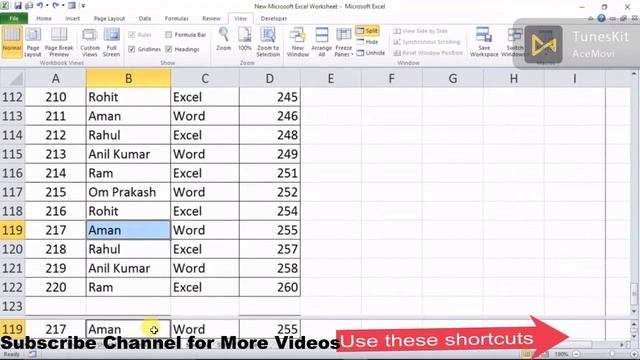Click the zoom out minus button
Viewport: 640px width, 360px height.
tap(576, 354)
